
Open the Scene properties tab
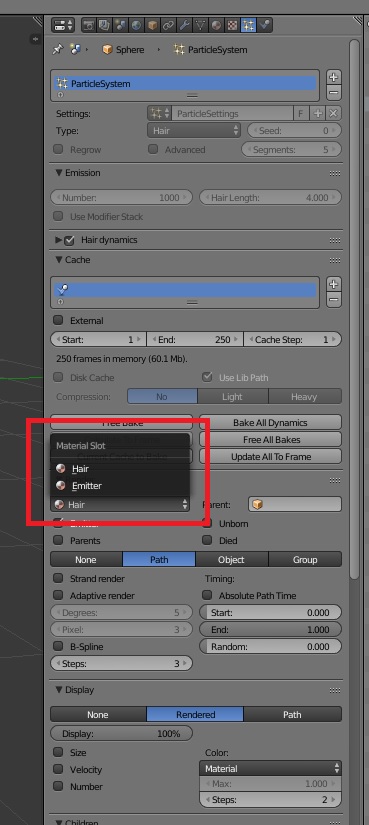pyautogui.click(x=120, y=25)
